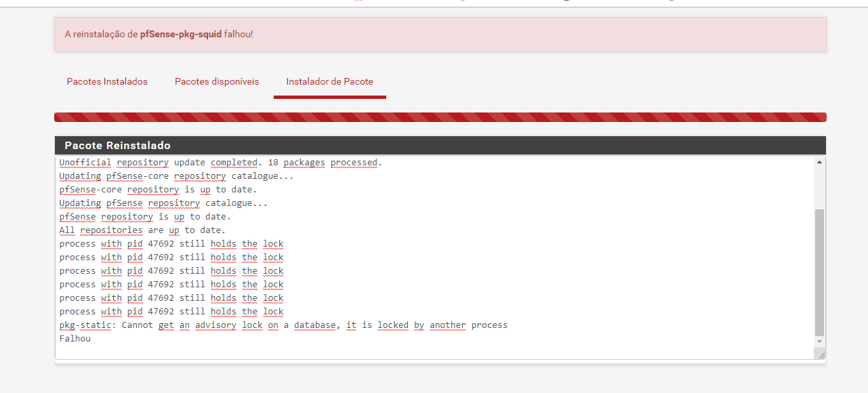868x393 pixels.
Task: Click the log scrollbar thumb
Action: click(820, 271)
